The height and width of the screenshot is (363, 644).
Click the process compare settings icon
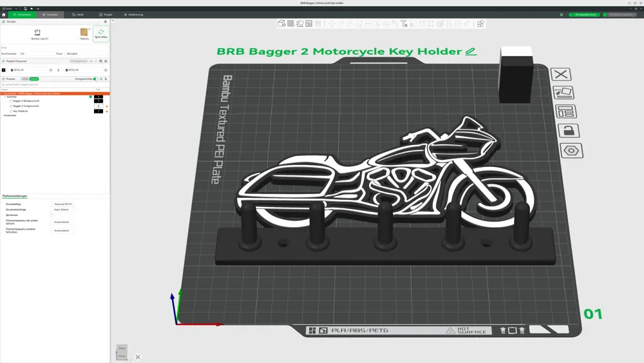coord(106,79)
